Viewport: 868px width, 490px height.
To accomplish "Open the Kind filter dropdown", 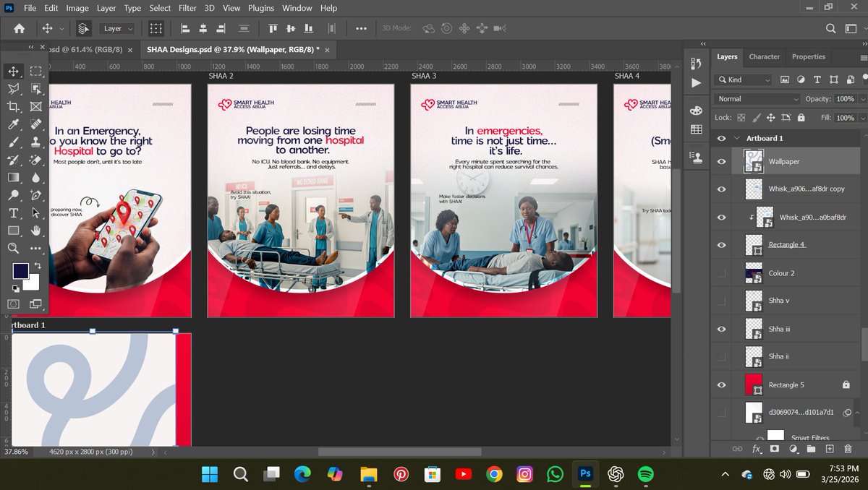I will 744,79.
